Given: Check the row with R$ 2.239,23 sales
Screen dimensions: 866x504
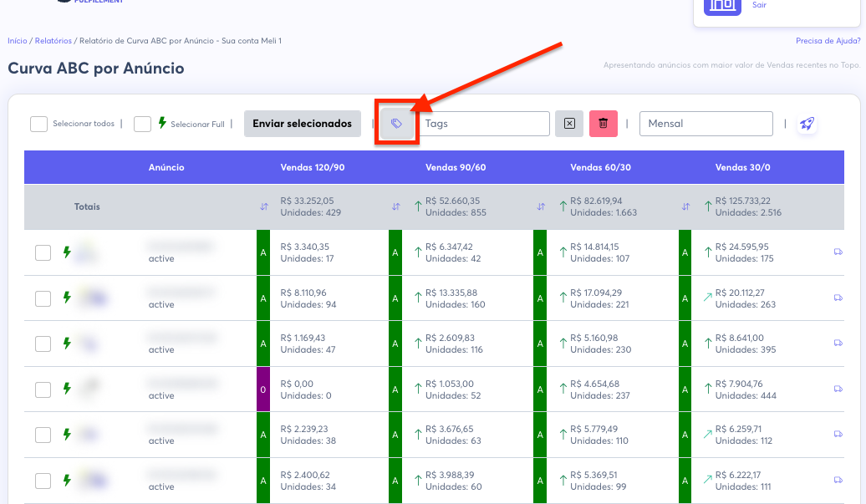Looking at the screenshot, I should pyautogui.click(x=43, y=435).
